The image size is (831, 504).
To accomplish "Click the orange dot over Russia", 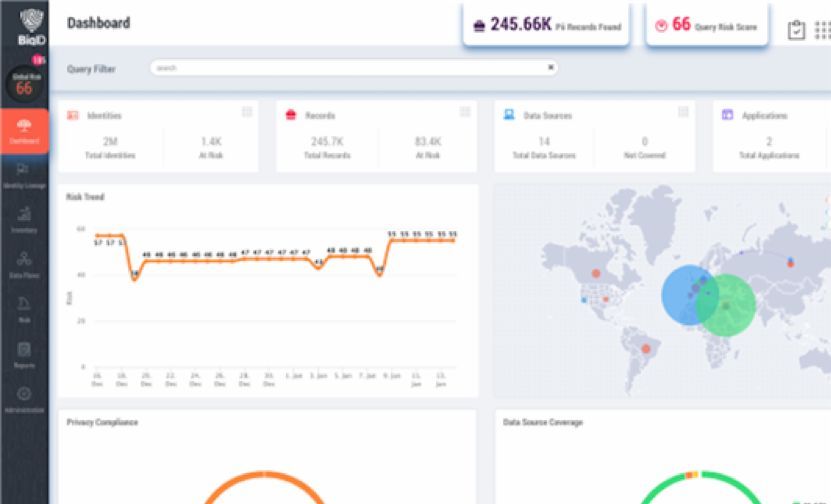I will click(x=791, y=263).
